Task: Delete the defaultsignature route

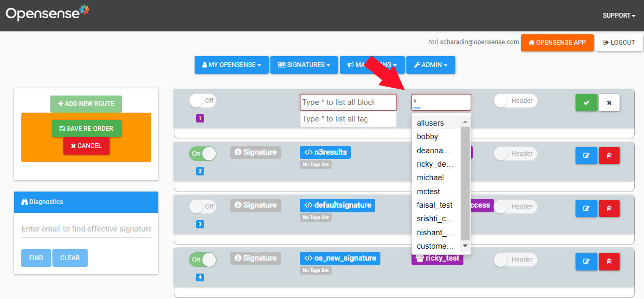Action: coord(609,209)
